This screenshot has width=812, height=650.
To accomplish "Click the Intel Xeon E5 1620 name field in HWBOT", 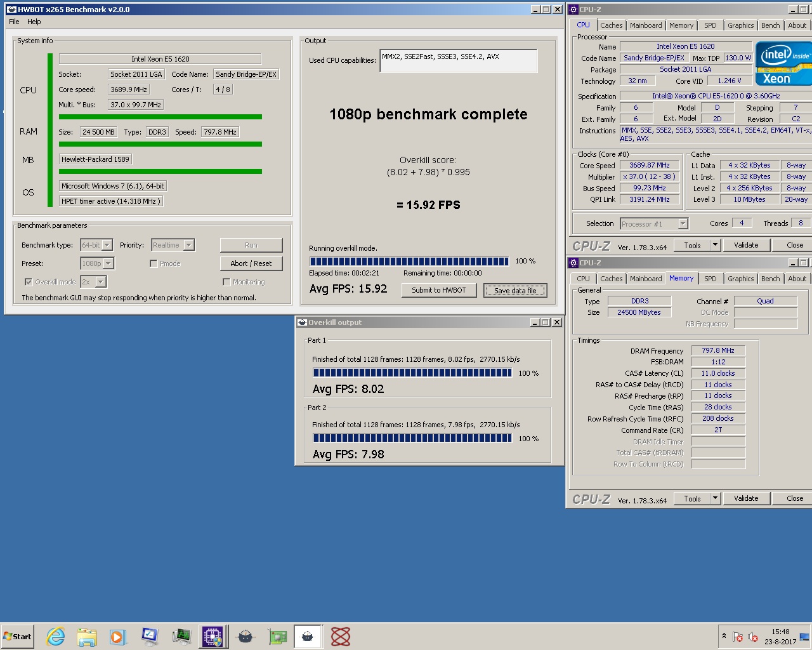I will click(160, 59).
